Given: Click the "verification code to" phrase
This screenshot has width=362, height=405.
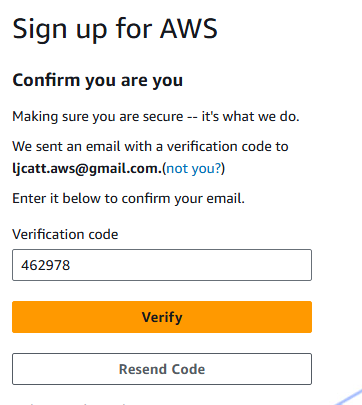Looking at the screenshot, I should tap(228, 147).
